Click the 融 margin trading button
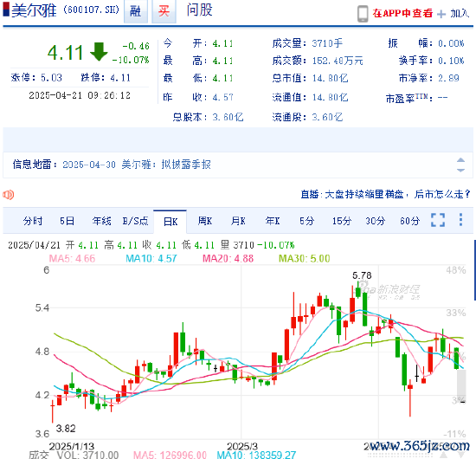 [136, 11]
